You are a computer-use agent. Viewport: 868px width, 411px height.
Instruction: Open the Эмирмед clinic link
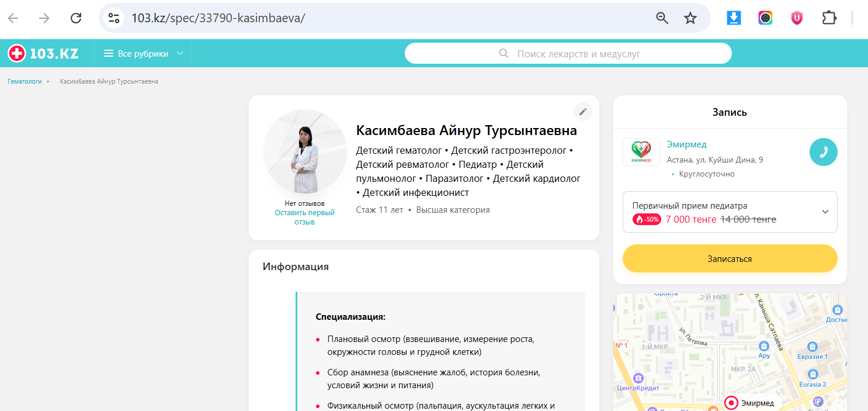686,144
